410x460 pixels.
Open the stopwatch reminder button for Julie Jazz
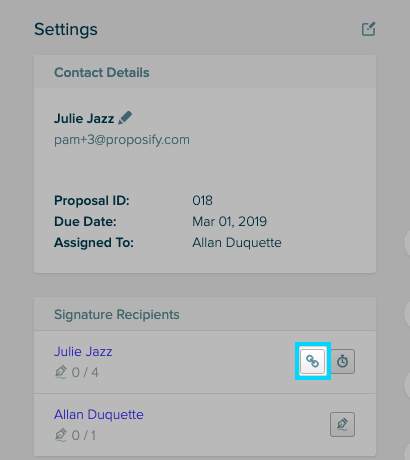[342, 361]
